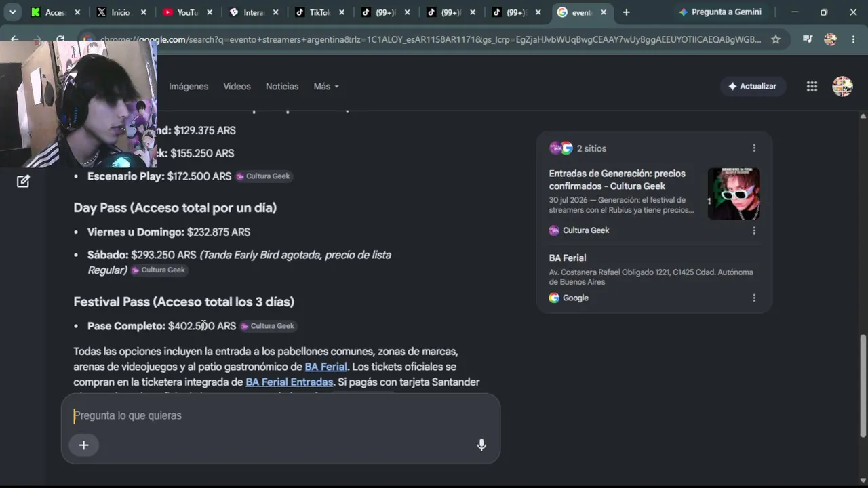Click the BA Ferial address text
The height and width of the screenshot is (488, 868).
click(651, 277)
